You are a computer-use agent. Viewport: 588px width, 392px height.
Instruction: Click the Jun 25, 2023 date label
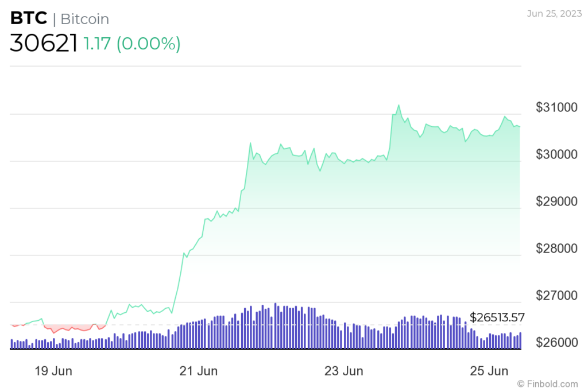[x=554, y=14]
